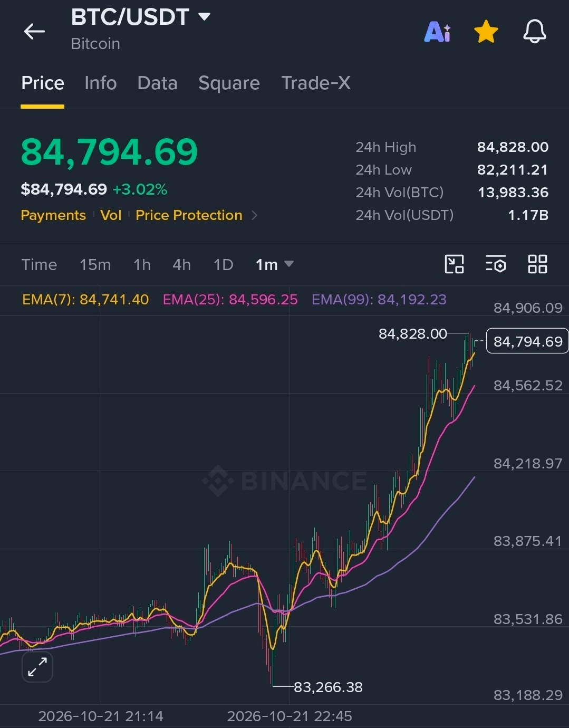Click the 83,531.86 price axis label
The height and width of the screenshot is (728, 569).
pyautogui.click(x=528, y=619)
